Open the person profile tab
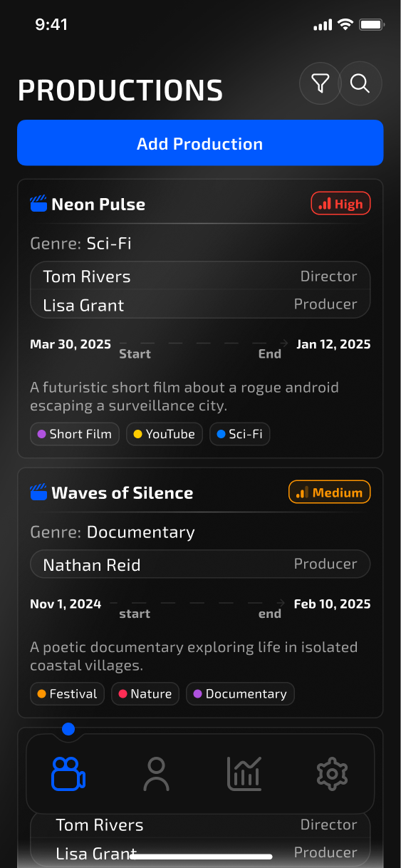This screenshot has width=401, height=868. click(x=156, y=774)
